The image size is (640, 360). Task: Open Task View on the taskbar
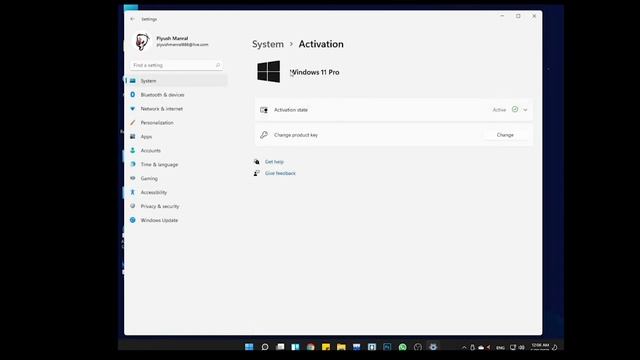point(280,347)
